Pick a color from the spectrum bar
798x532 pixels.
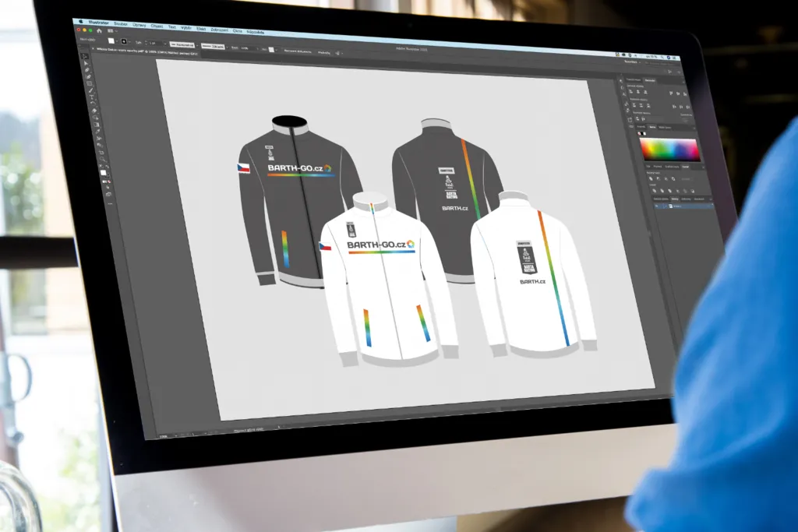tap(669, 150)
